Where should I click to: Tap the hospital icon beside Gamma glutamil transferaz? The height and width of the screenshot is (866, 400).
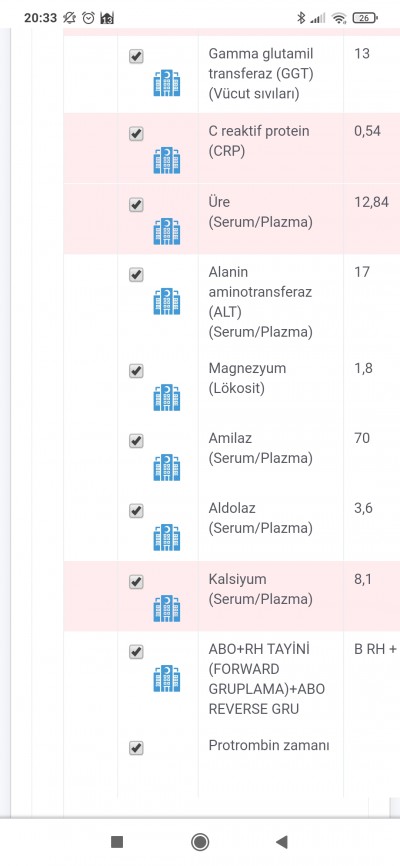[167, 83]
